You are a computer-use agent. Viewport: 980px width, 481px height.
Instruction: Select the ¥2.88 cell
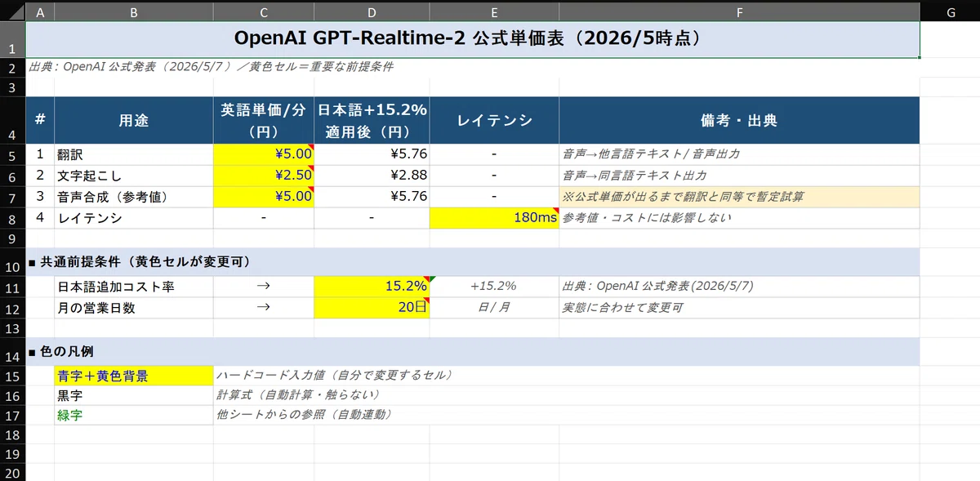(x=372, y=176)
